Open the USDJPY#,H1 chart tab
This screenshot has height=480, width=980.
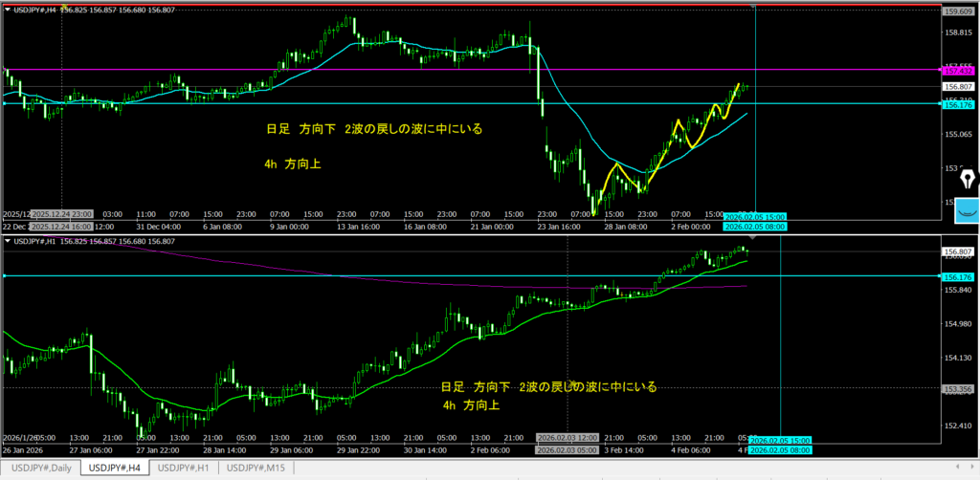[184, 469]
